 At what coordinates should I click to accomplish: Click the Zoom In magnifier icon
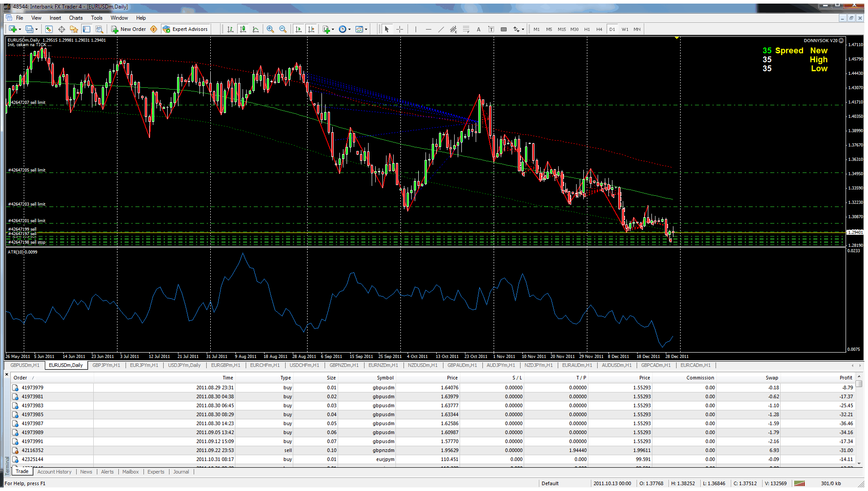270,29
